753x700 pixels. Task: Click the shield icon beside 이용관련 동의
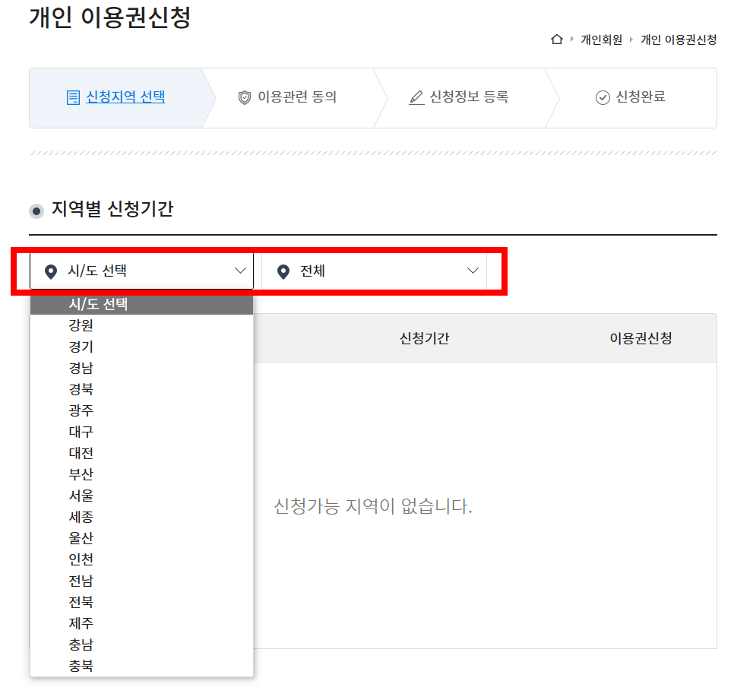coord(245,97)
